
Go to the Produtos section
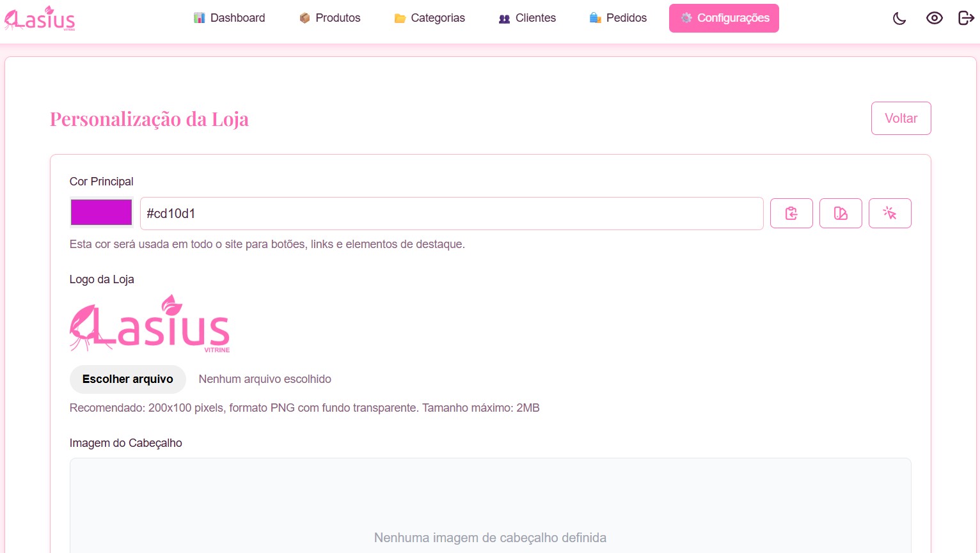point(329,18)
